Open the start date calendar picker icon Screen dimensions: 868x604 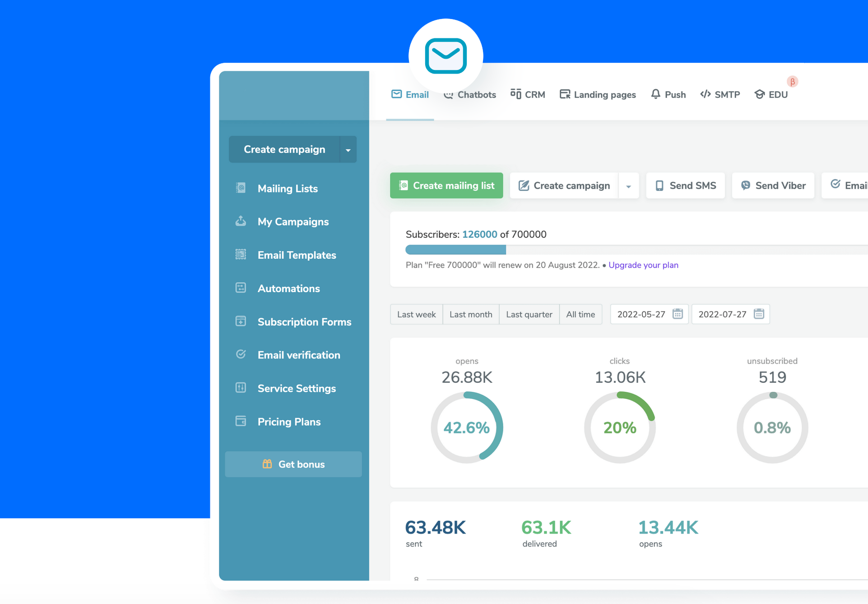pyautogui.click(x=678, y=314)
